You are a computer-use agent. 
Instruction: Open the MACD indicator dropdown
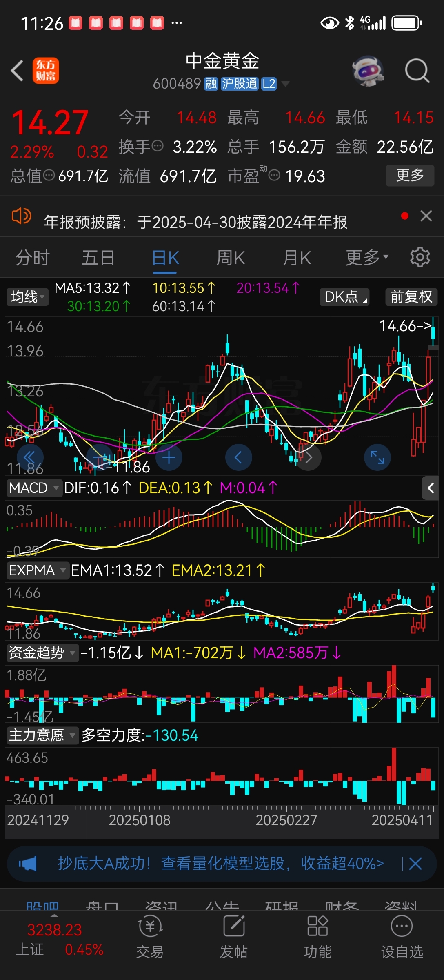coord(34,488)
